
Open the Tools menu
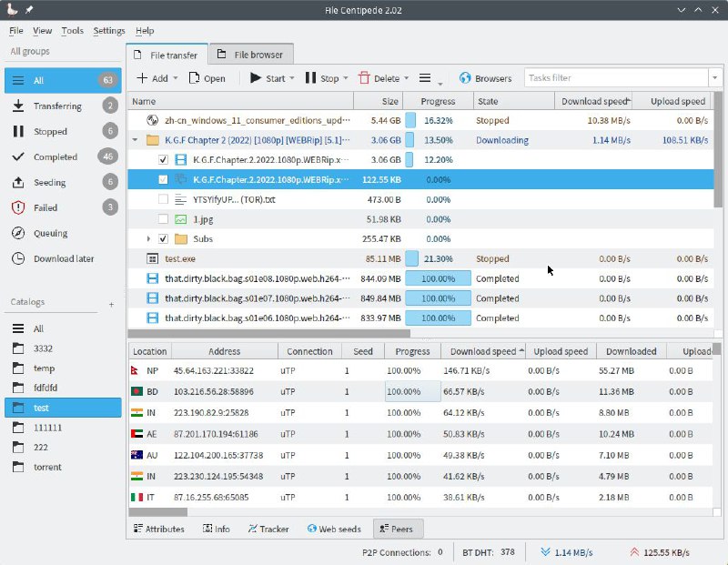point(72,30)
